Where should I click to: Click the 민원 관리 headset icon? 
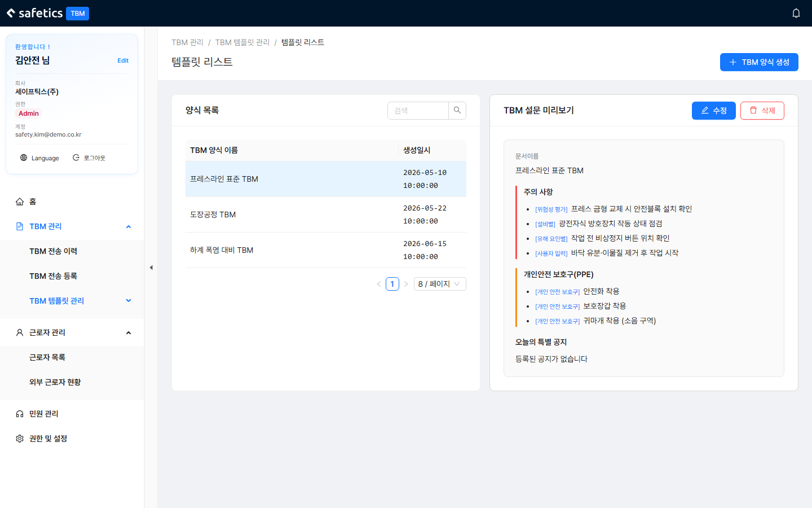coord(20,414)
